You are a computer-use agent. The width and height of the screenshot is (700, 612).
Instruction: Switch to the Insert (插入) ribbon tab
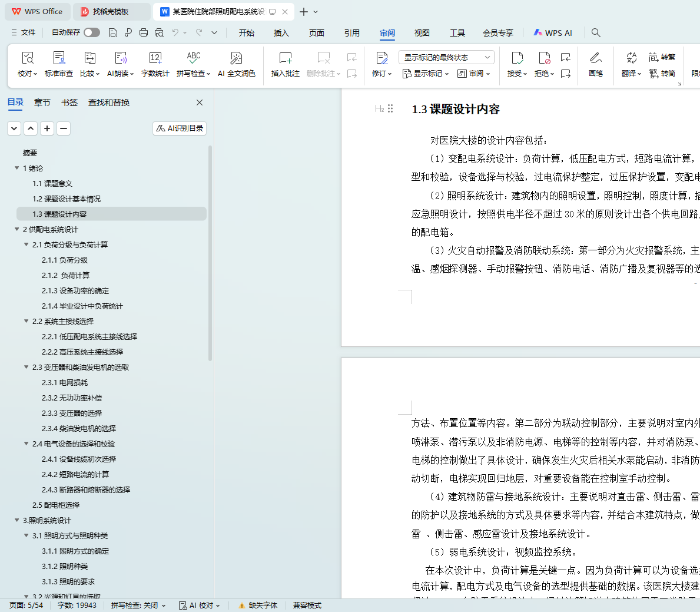point(281,33)
